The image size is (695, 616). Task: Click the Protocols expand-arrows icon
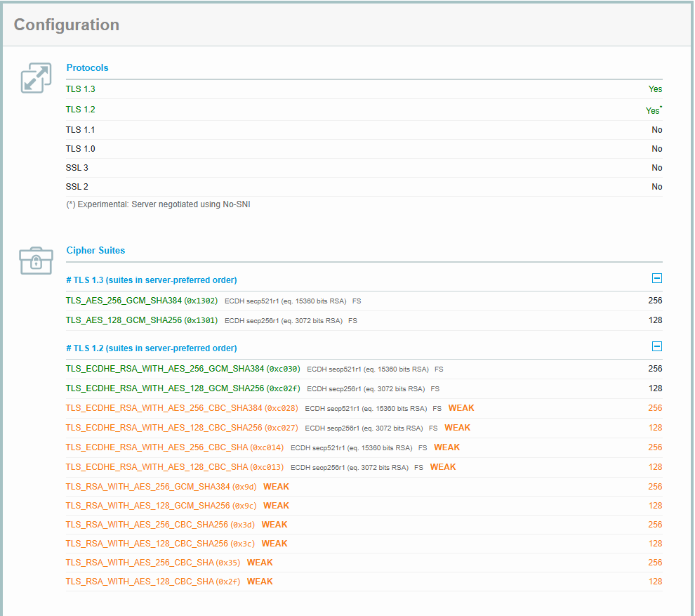pos(36,78)
